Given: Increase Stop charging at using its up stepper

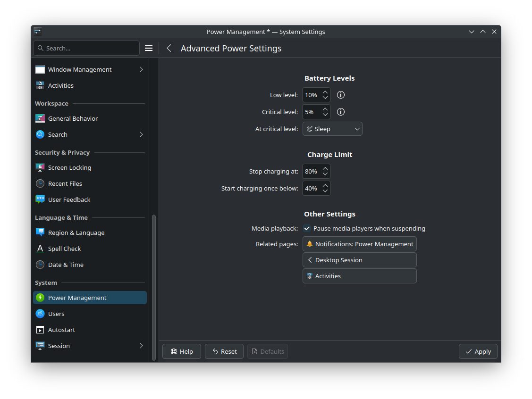Looking at the screenshot, I should pos(325,168).
